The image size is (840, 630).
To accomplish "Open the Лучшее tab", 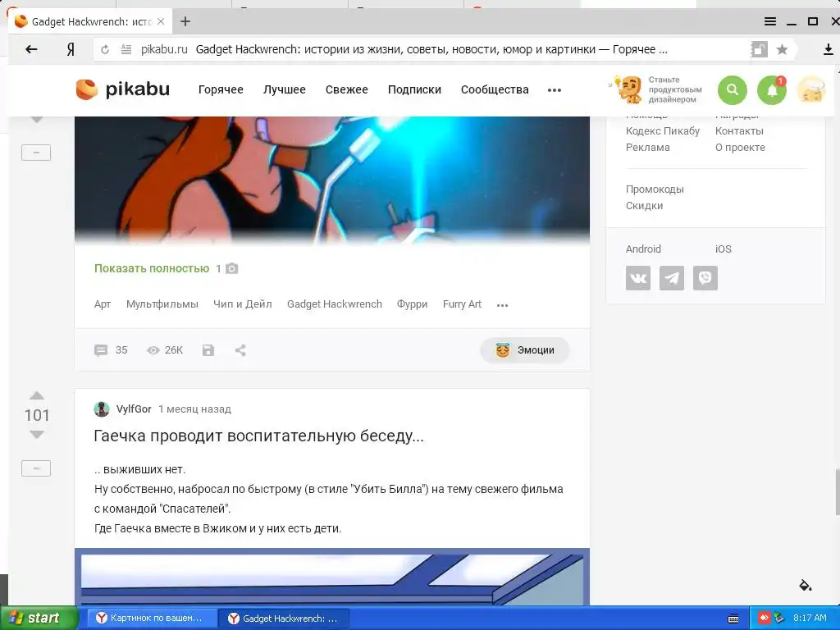I will coord(285,89).
